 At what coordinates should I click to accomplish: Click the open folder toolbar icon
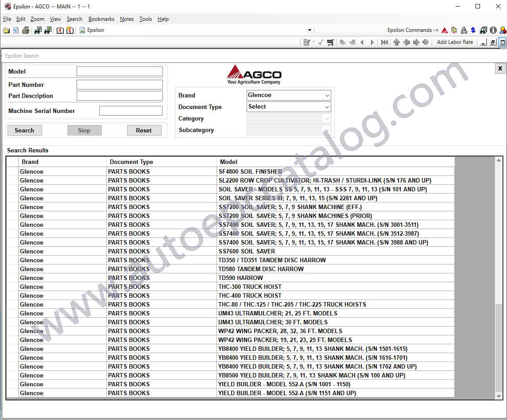[x=6, y=30]
